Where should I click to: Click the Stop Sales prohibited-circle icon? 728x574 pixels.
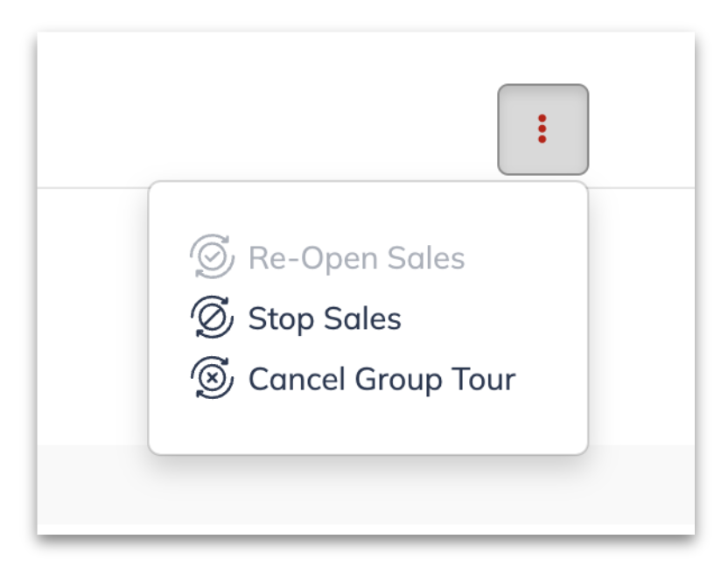point(212,317)
